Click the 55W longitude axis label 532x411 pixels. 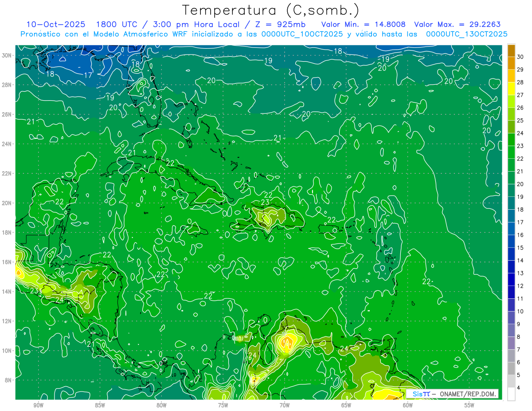click(469, 405)
